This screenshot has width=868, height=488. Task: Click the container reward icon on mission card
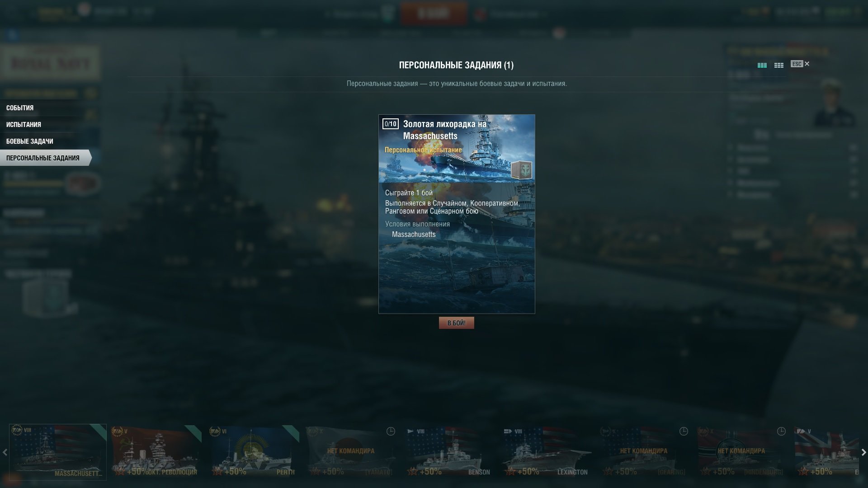point(521,170)
